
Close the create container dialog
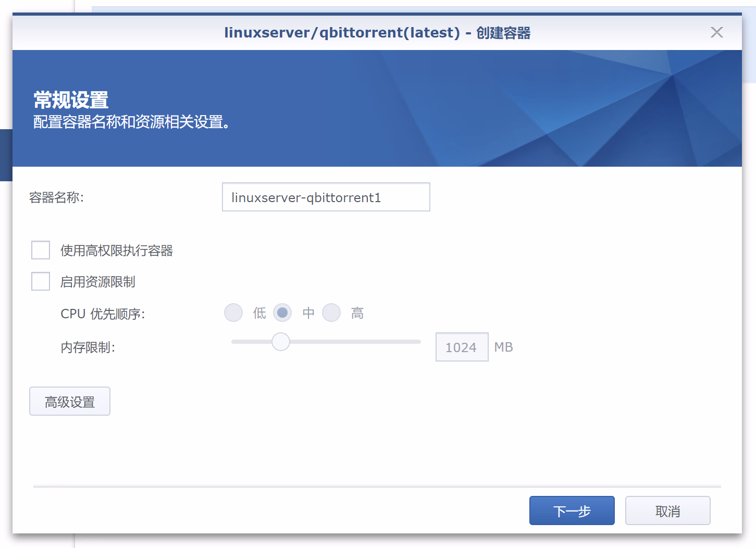[716, 32]
